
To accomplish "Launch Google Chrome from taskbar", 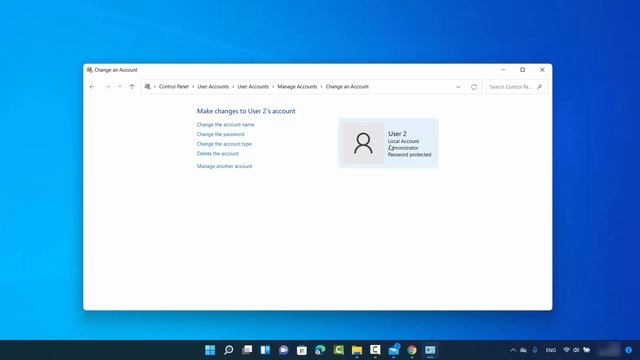I will pyautogui.click(x=412, y=350).
